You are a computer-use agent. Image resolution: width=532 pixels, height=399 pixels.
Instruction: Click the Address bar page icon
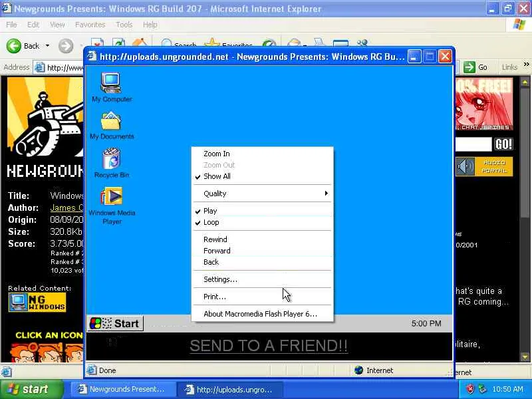tap(40, 68)
